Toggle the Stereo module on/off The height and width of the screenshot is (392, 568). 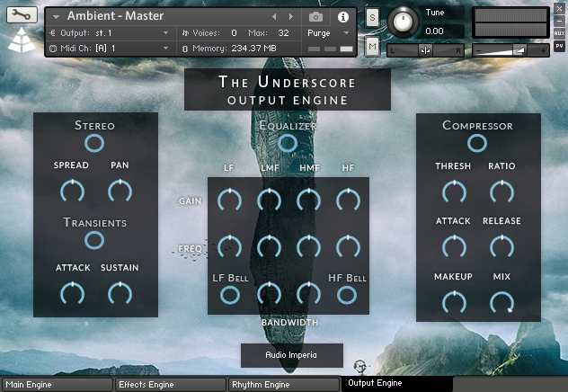pos(94,143)
